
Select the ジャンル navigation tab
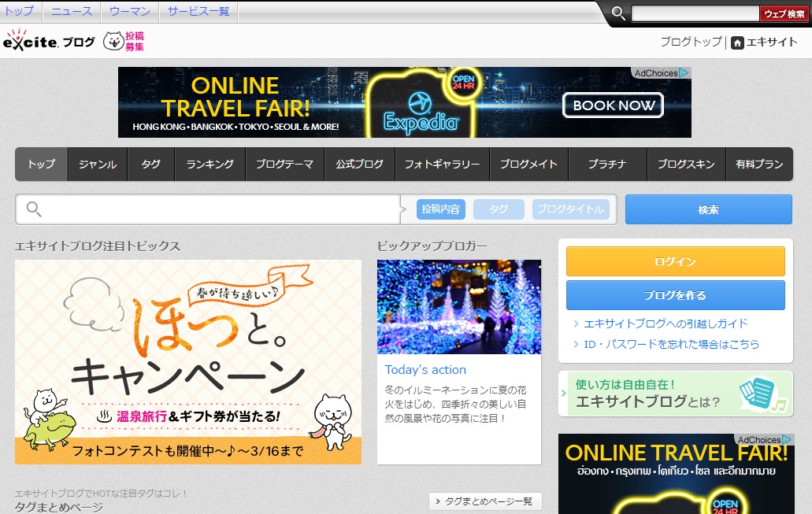click(98, 164)
